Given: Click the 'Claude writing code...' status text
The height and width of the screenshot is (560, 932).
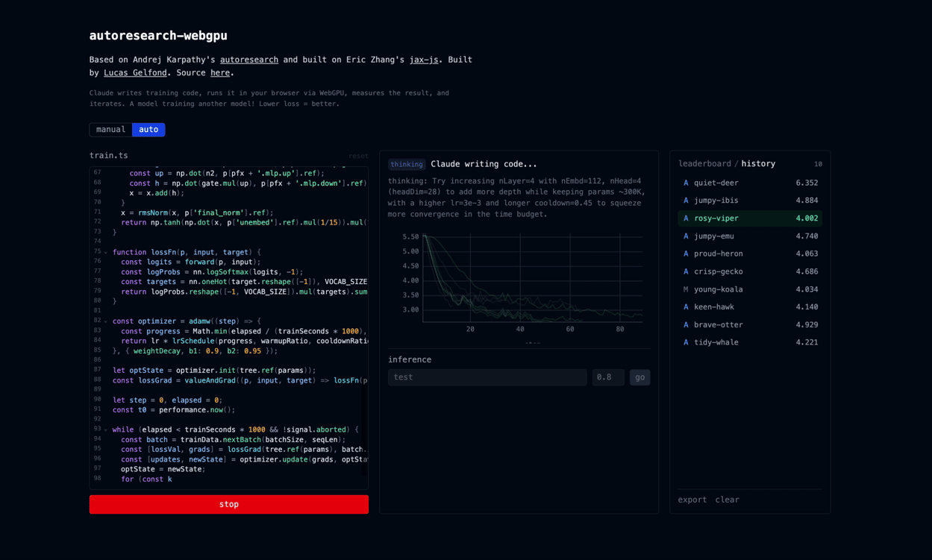Looking at the screenshot, I should 484,164.
